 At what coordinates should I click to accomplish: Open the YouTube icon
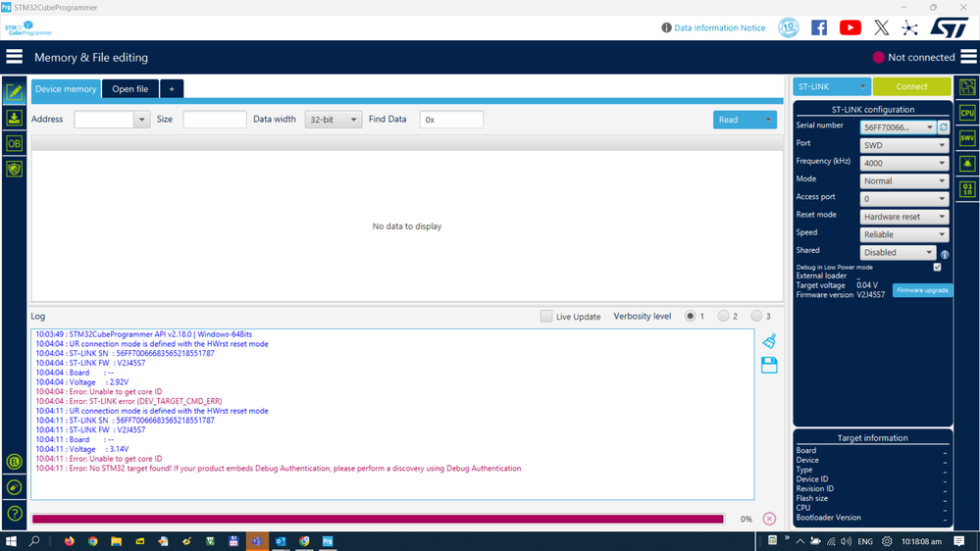point(850,27)
